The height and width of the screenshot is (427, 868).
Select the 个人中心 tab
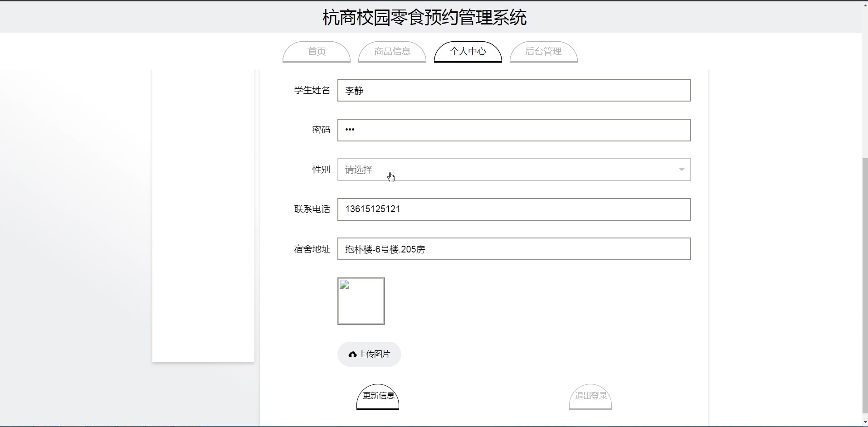(x=468, y=52)
